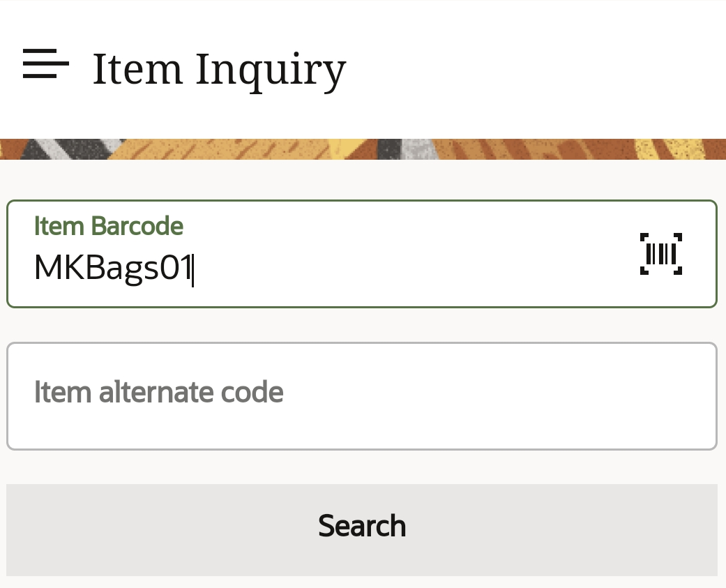Click the Item Inquiry page title
The height and width of the screenshot is (588, 726).
coord(219,68)
